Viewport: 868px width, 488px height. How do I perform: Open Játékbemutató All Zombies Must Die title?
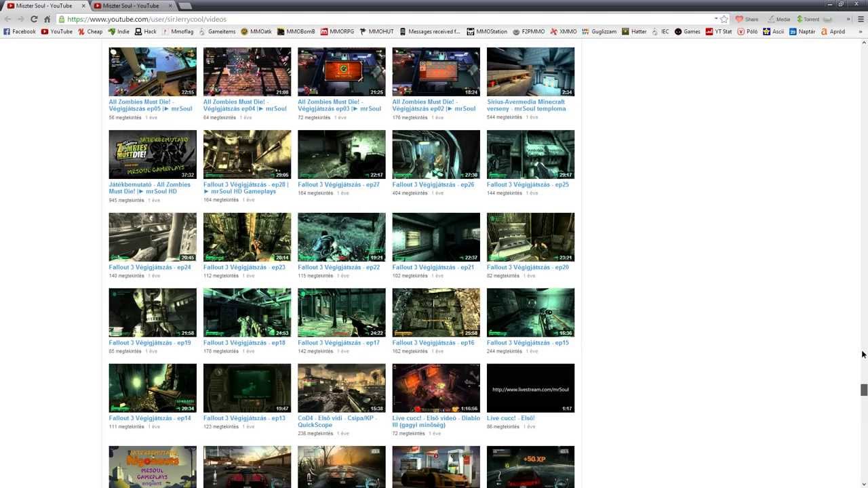pyautogui.click(x=150, y=188)
